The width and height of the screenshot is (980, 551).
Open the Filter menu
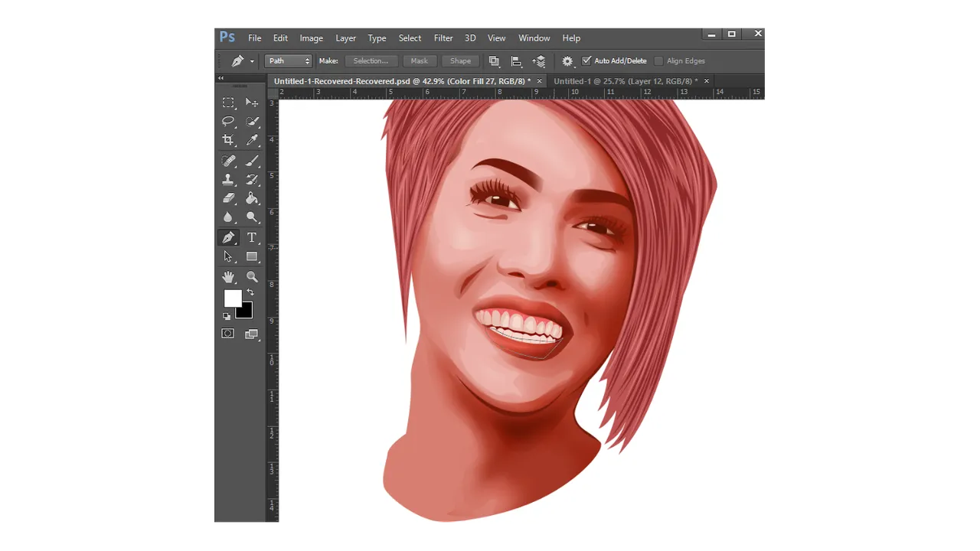[x=443, y=38]
